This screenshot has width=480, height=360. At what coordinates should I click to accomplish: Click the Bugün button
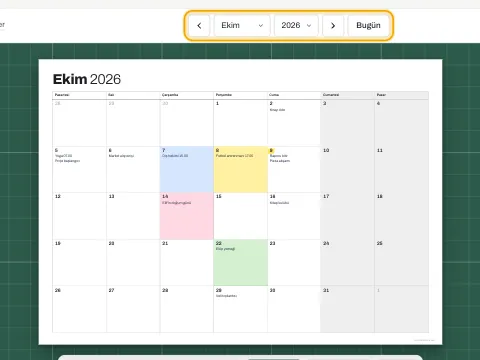click(368, 25)
